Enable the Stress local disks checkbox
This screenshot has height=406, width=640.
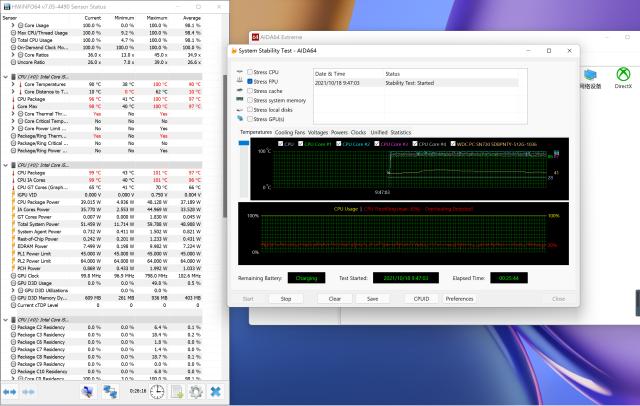[250, 109]
